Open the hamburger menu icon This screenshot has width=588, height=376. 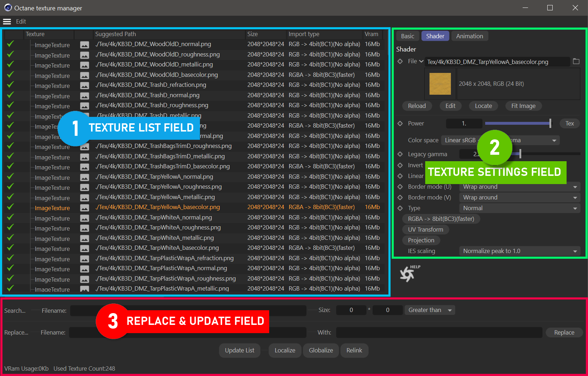pyautogui.click(x=7, y=21)
